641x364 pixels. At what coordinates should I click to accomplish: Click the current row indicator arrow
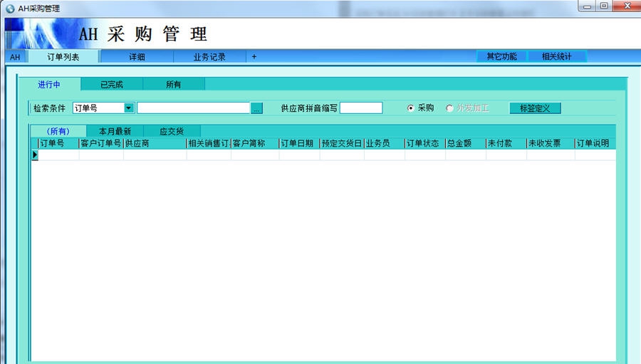click(x=35, y=155)
